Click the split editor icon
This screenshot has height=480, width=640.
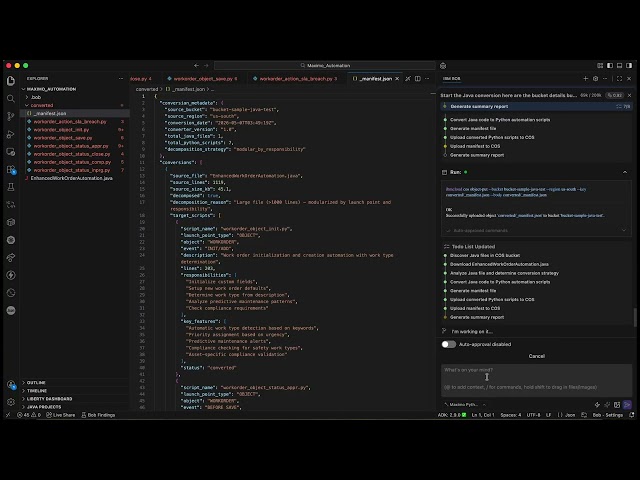tap(418, 78)
